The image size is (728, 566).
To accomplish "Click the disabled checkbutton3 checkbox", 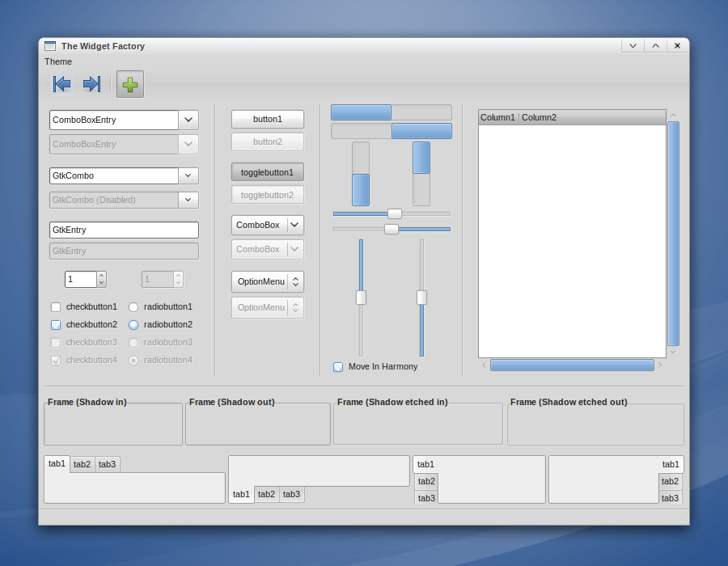I will pos(56,342).
